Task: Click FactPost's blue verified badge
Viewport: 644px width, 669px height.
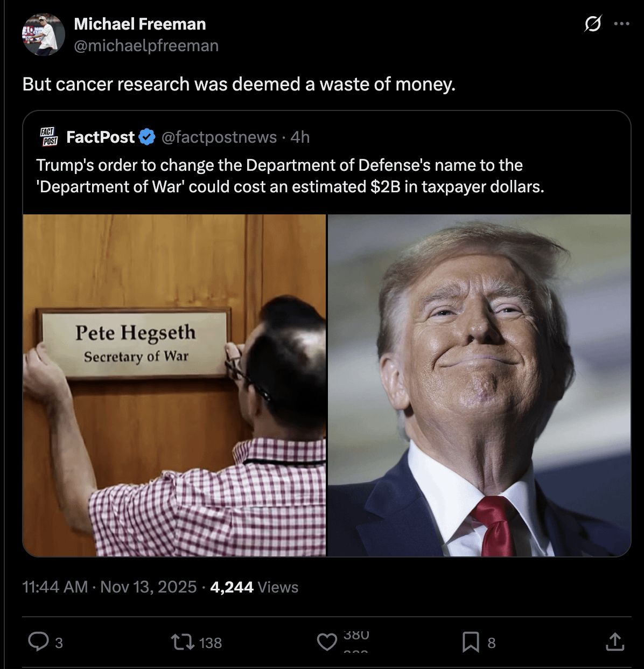Action: tap(147, 137)
